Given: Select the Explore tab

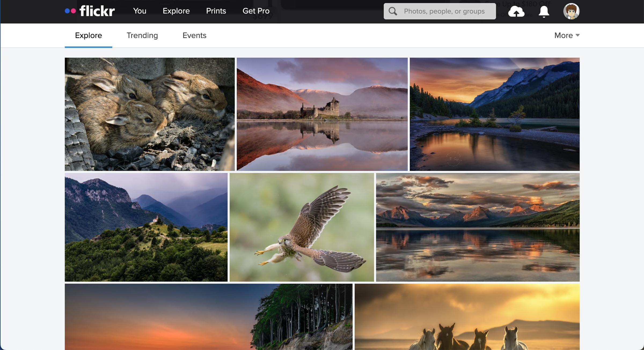Looking at the screenshot, I should [88, 35].
